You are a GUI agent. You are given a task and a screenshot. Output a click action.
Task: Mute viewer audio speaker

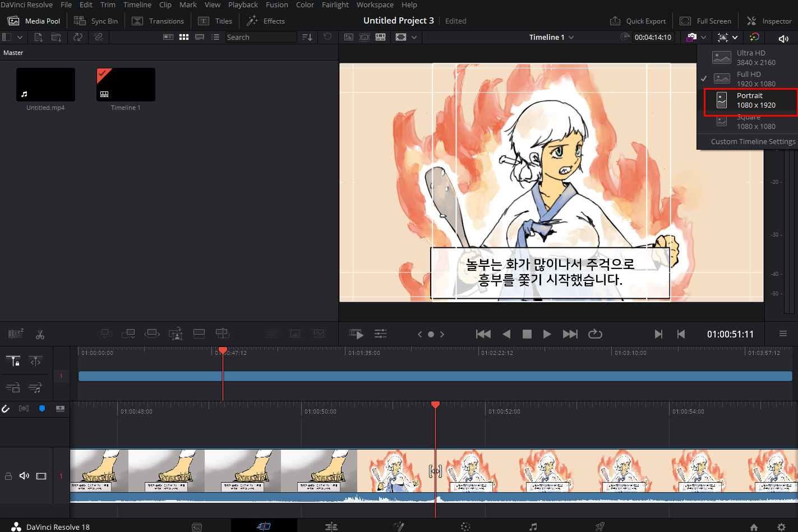coord(783,38)
